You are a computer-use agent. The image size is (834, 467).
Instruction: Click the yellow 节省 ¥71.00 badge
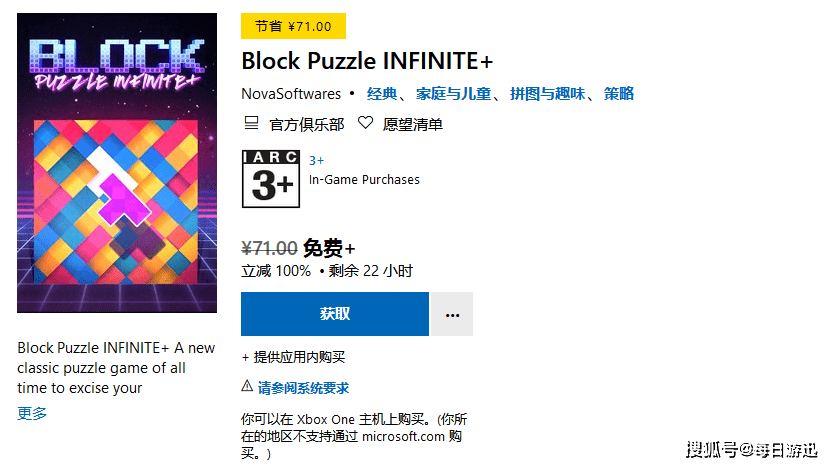294,26
